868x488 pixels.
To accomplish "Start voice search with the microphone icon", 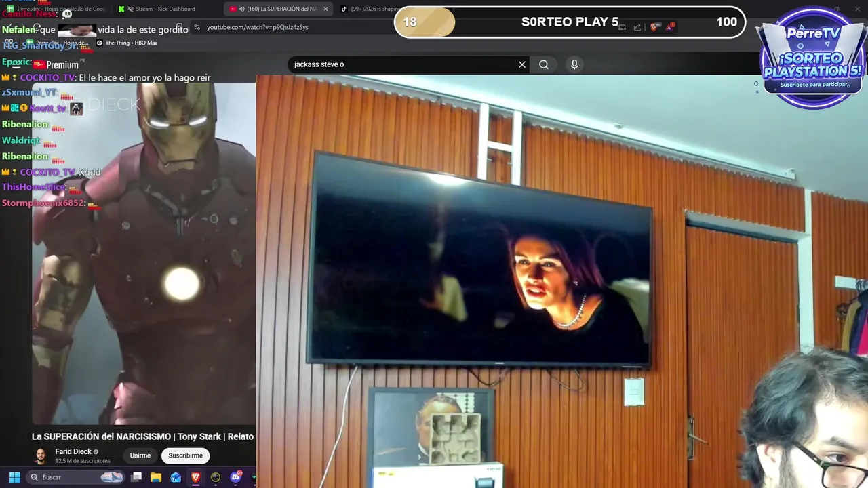I will (574, 64).
